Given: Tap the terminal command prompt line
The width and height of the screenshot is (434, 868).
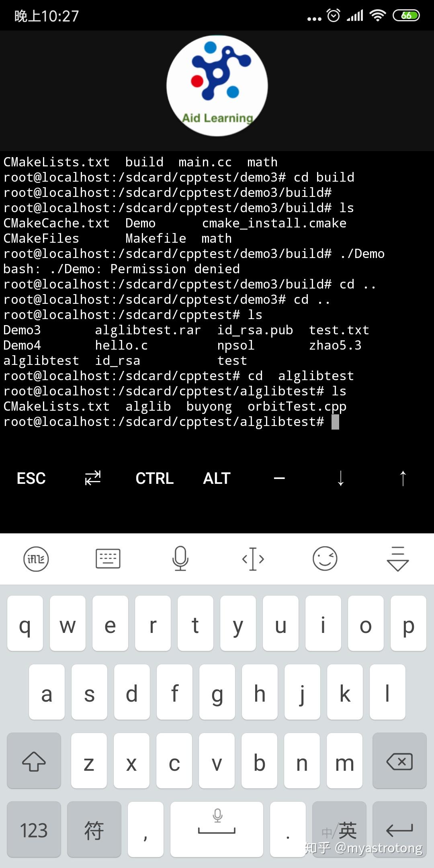Looking at the screenshot, I should pyautogui.click(x=171, y=422).
